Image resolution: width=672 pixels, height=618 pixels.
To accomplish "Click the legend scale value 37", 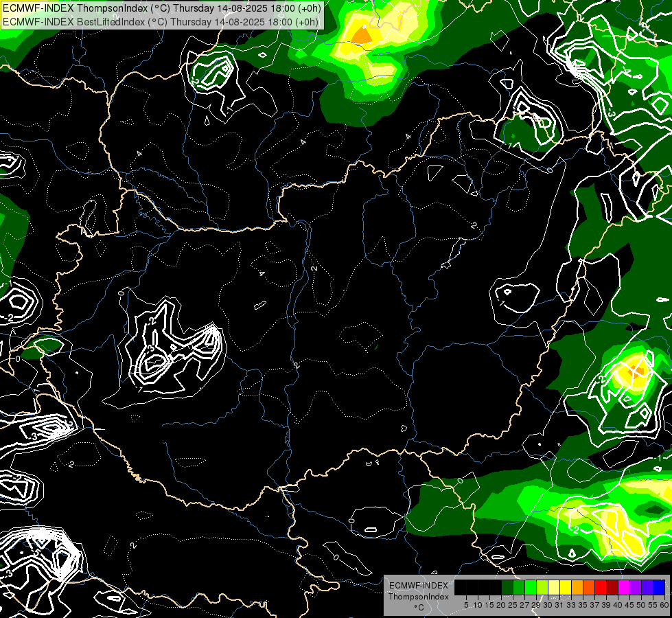I will pos(595,605).
